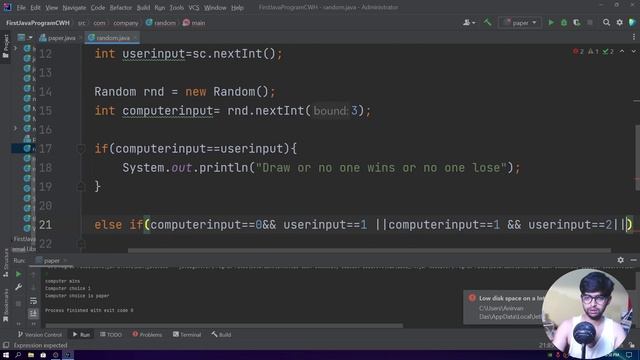Screen dimensions: 640x360
Task: Open the 'paper' run configuration dropdown
Action: click(x=520, y=23)
